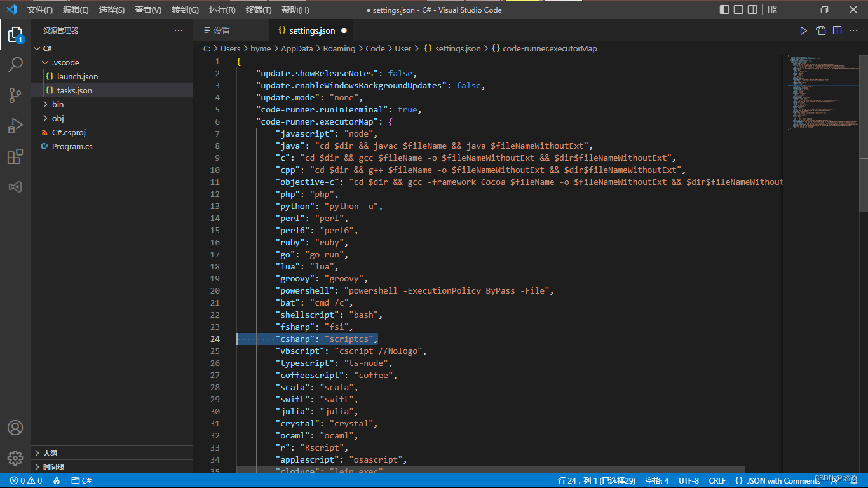Click AppData in the breadcrumb
This screenshot has height=488, width=868.
click(x=297, y=48)
